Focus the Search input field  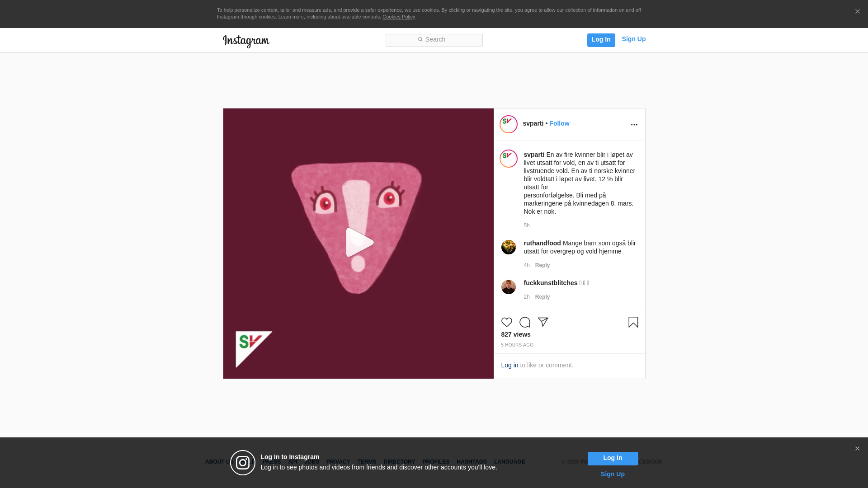434,40
